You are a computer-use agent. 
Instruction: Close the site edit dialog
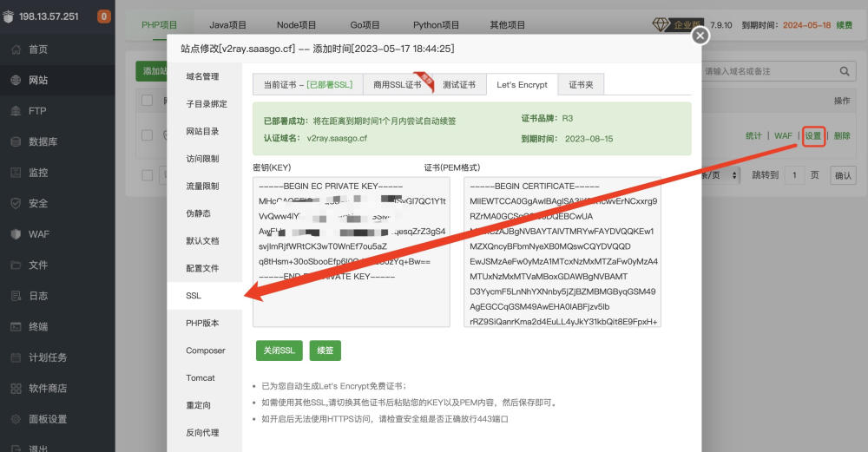pos(700,36)
